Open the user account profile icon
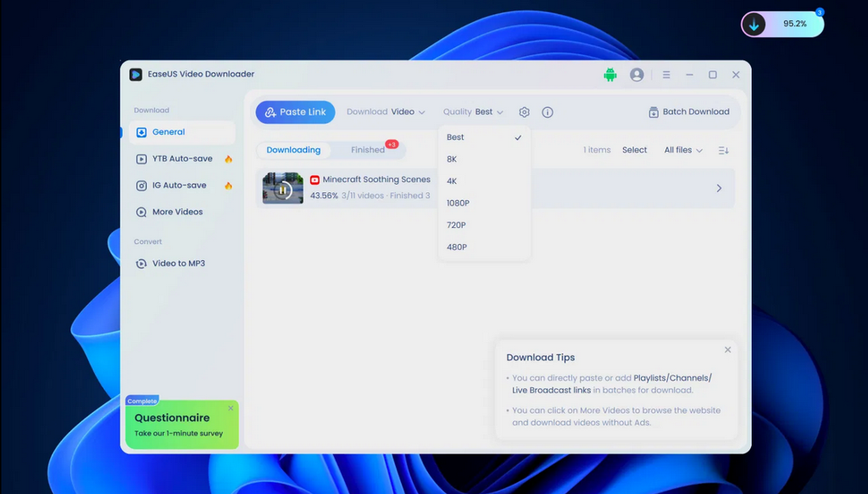The image size is (868, 494). click(x=637, y=75)
